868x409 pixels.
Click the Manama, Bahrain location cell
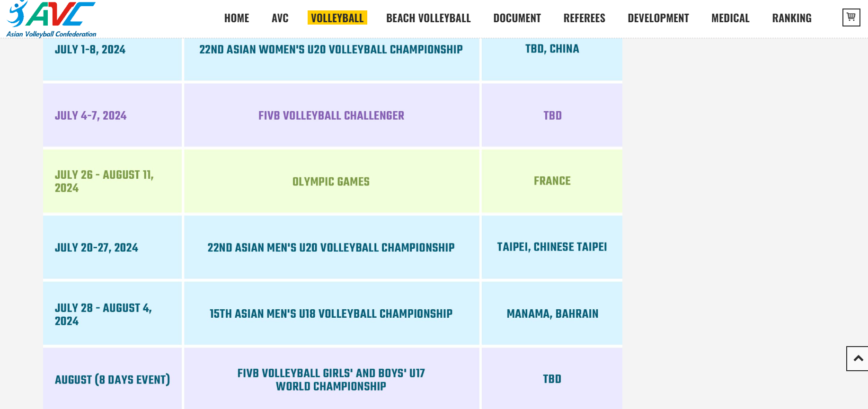click(552, 314)
